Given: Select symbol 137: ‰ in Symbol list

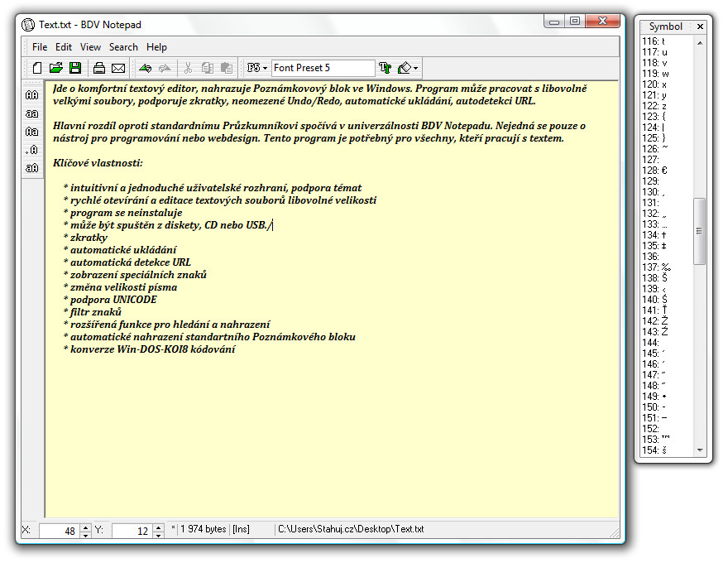Looking at the screenshot, I should (656, 267).
